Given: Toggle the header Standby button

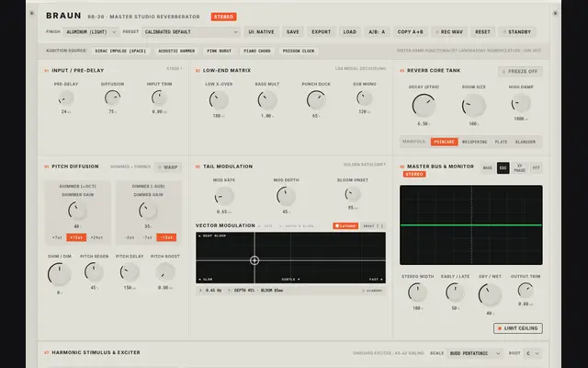Looking at the screenshot, I should (517, 32).
